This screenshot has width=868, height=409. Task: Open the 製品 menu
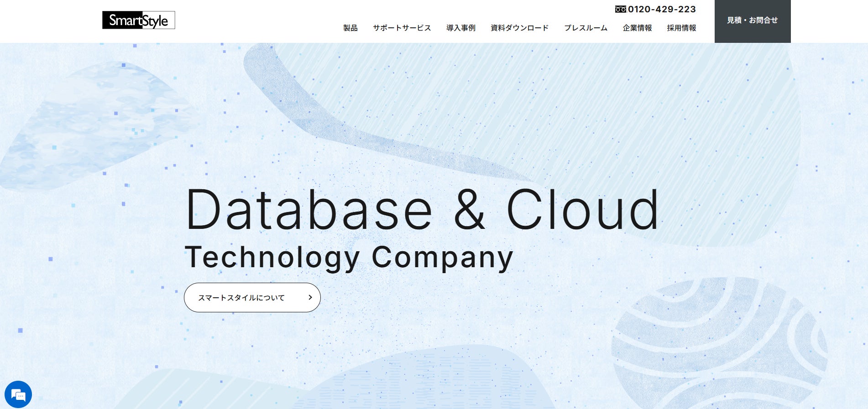350,28
